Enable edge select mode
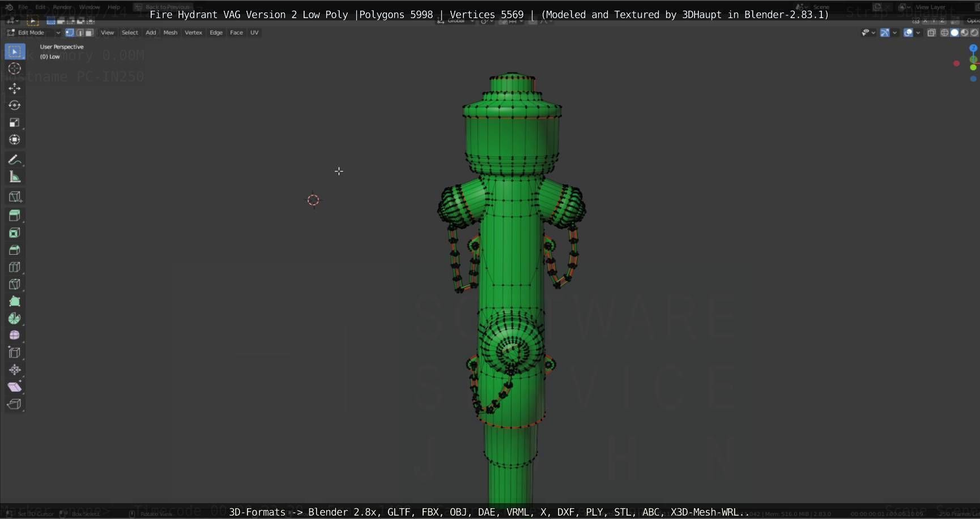980x519 pixels. [x=79, y=33]
